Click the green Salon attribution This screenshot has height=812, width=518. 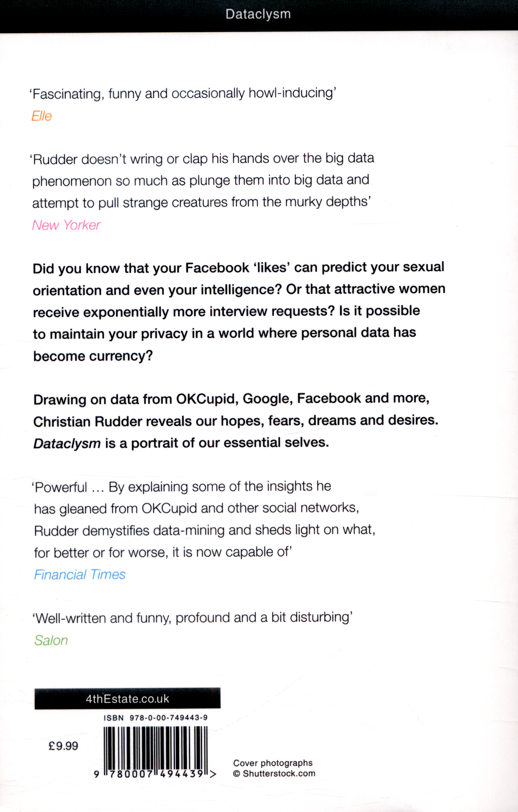pyautogui.click(x=51, y=640)
